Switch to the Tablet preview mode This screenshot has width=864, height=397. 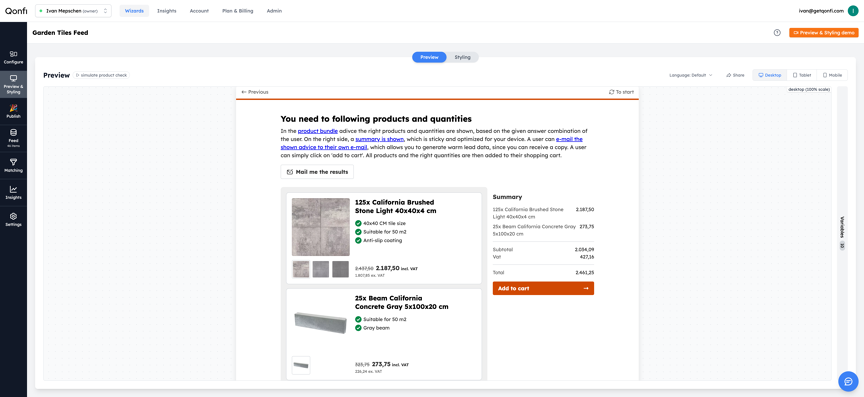802,75
